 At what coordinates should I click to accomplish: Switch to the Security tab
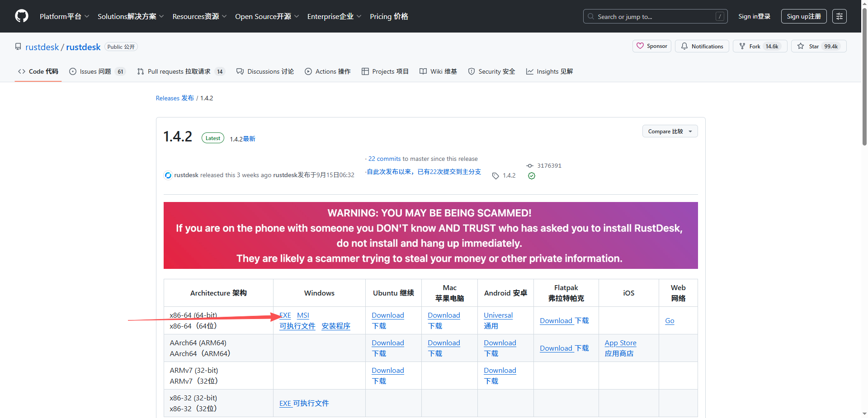pos(491,71)
